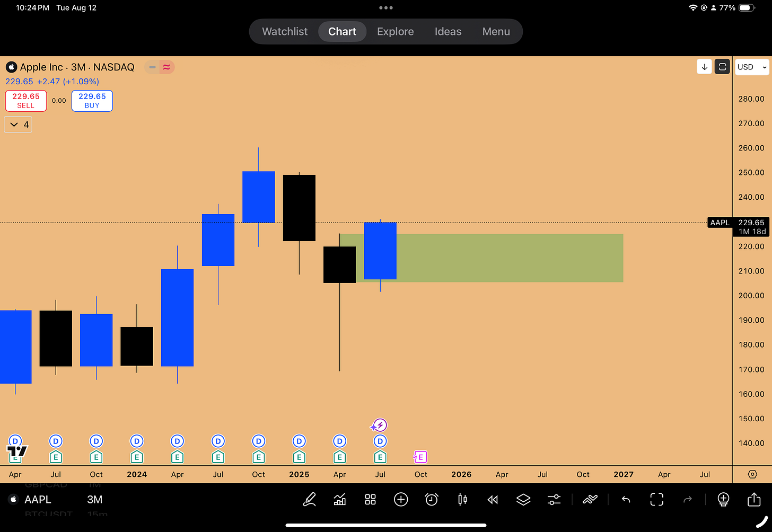This screenshot has height=532, width=772.
Task: Tap the 229.65 SELL button
Action: coord(26,101)
